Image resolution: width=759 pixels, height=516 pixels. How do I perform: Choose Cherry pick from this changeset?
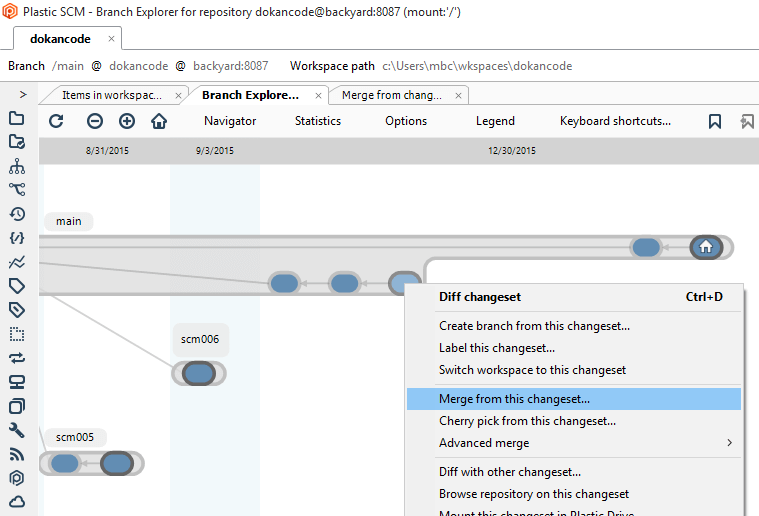pos(527,421)
